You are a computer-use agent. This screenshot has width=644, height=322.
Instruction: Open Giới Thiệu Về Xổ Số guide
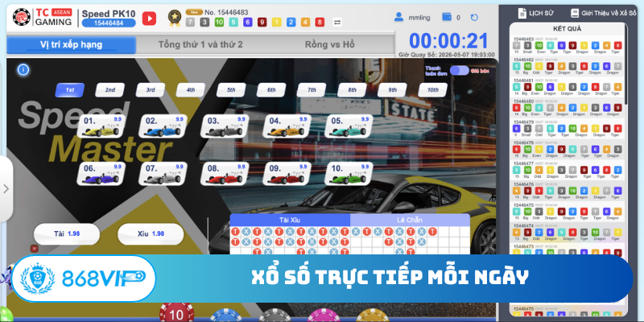coord(604,13)
